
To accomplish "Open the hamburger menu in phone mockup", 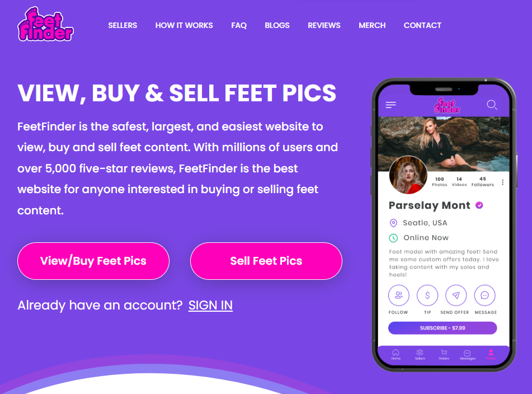I will pos(391,105).
